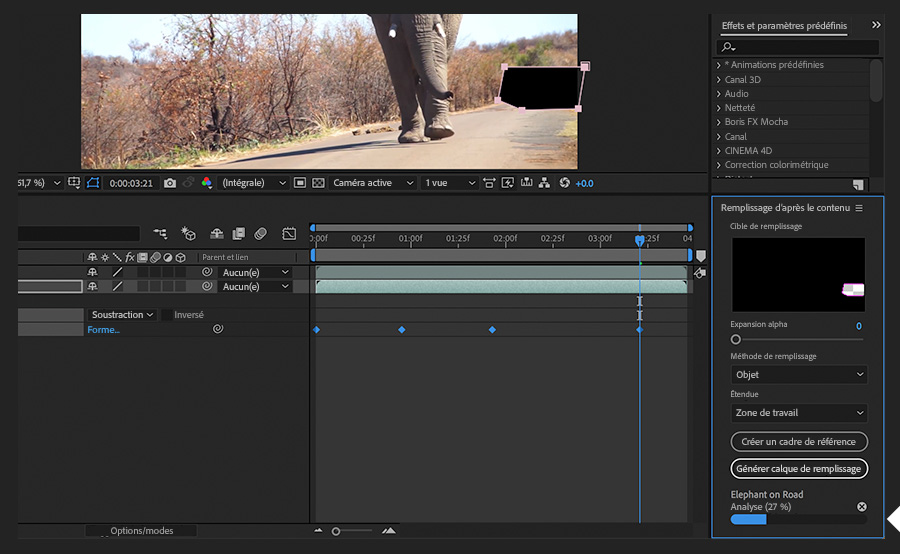Toggle shy switch on second layer
The width and height of the screenshot is (900, 554).
tap(92, 286)
